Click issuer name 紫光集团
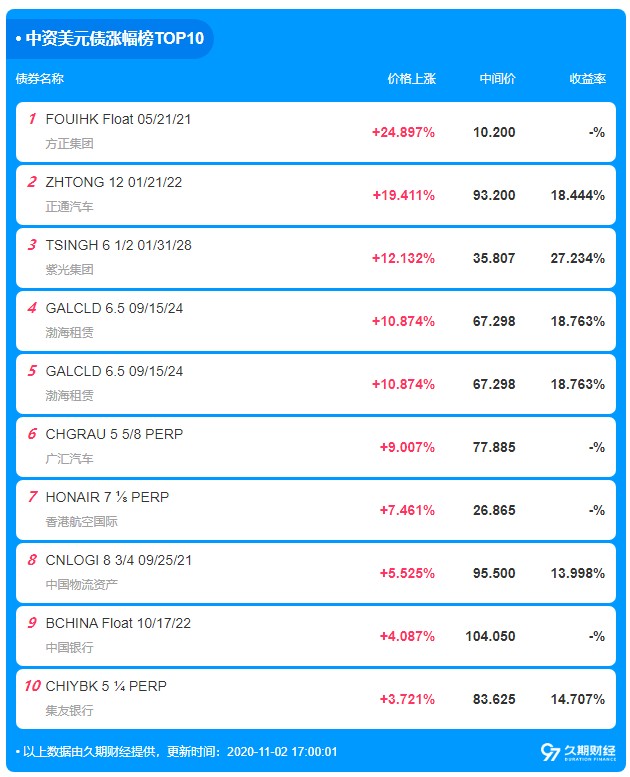 (x=69, y=270)
